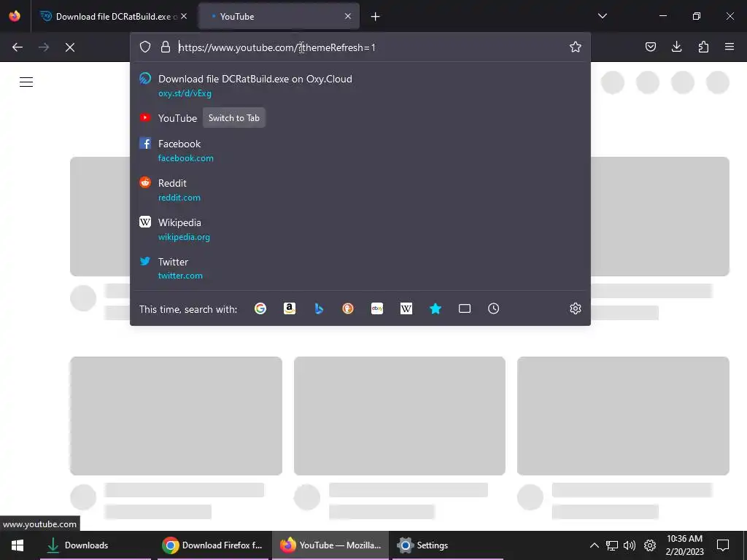Show hidden system tray icons

(594, 545)
